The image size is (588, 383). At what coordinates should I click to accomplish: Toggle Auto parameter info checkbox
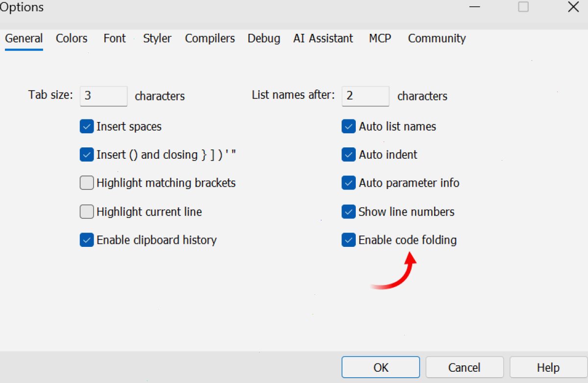348,183
